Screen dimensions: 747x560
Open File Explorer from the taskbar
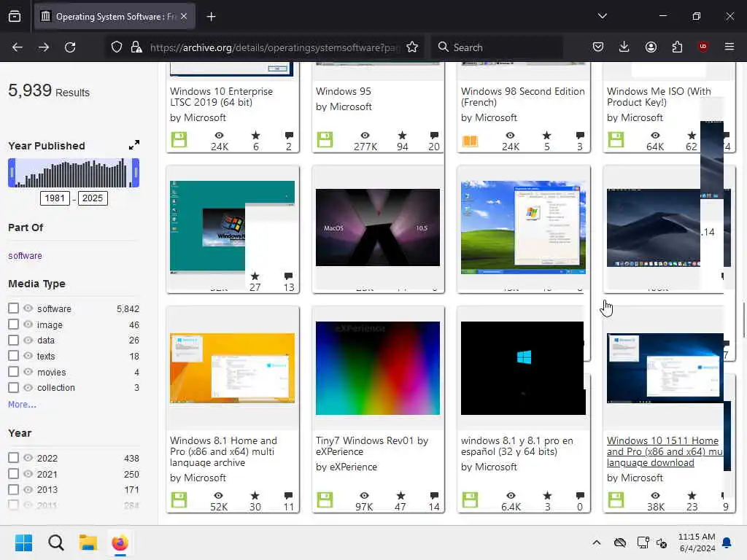point(88,542)
